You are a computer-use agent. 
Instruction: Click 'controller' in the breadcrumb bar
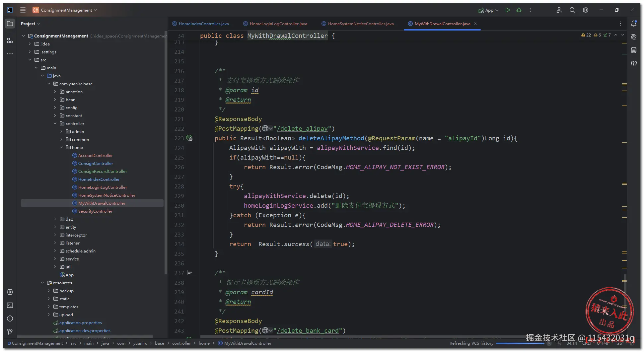(x=181, y=343)
